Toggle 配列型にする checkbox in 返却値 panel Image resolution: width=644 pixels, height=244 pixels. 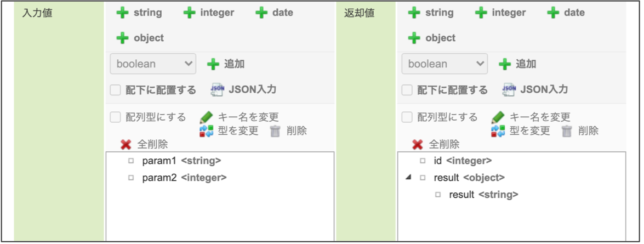click(x=407, y=117)
